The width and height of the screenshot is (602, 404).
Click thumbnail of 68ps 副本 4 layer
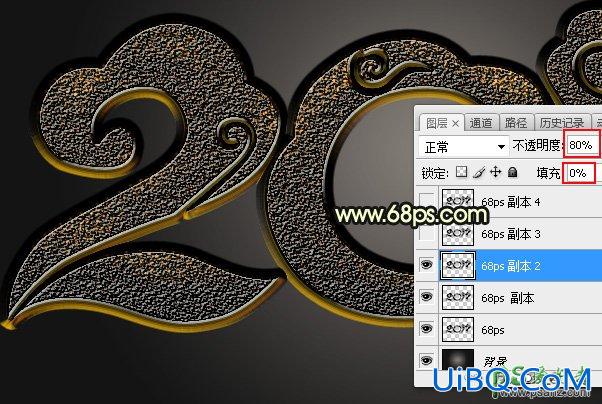458,201
